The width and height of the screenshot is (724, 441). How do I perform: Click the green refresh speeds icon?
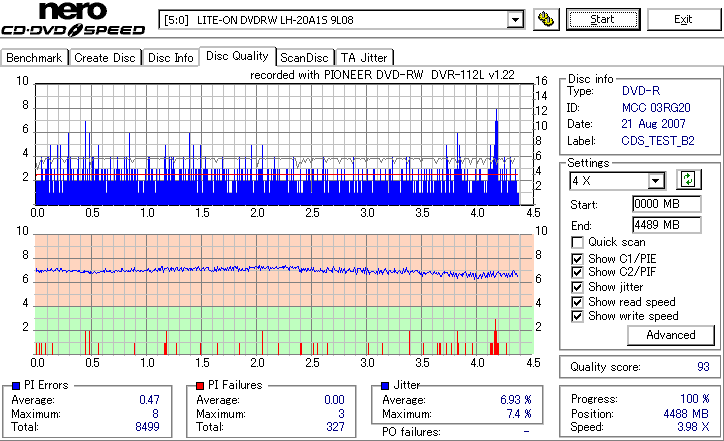click(x=688, y=179)
